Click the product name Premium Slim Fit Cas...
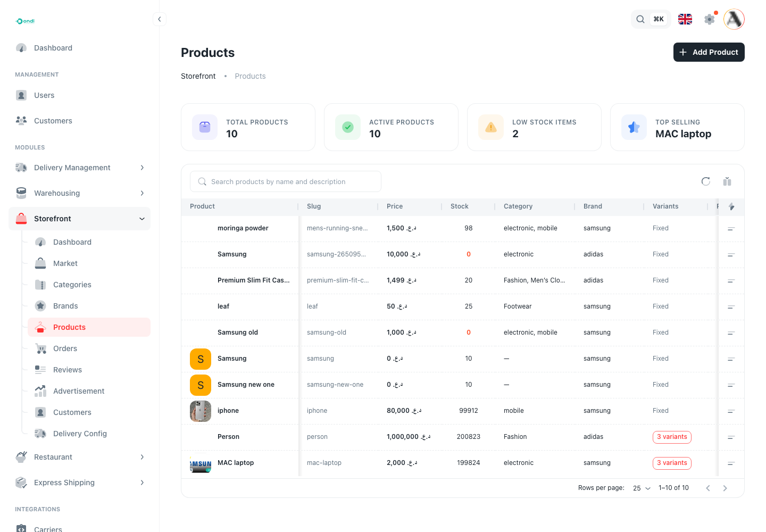This screenshot has width=766, height=532. pos(254,280)
